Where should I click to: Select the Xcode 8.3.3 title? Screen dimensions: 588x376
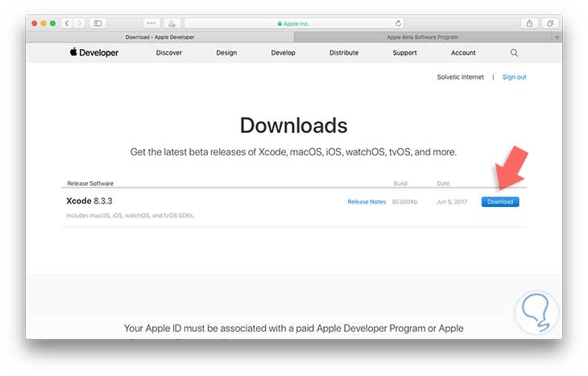[89, 201]
